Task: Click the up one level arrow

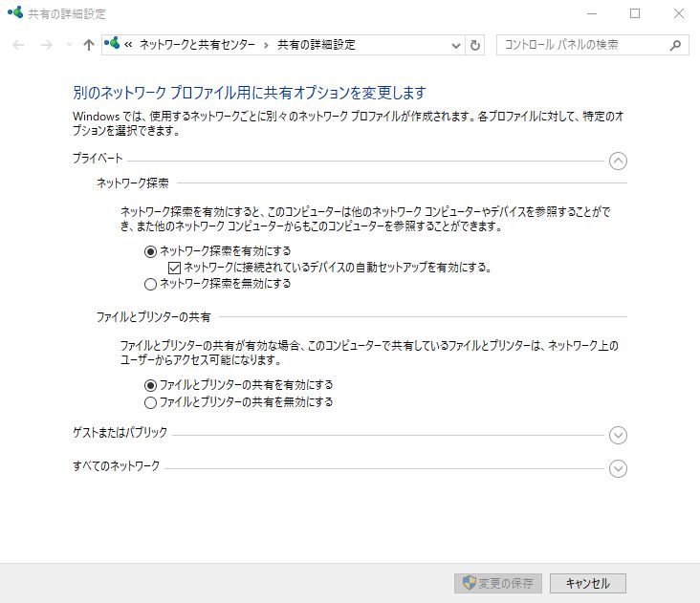Action: point(89,45)
